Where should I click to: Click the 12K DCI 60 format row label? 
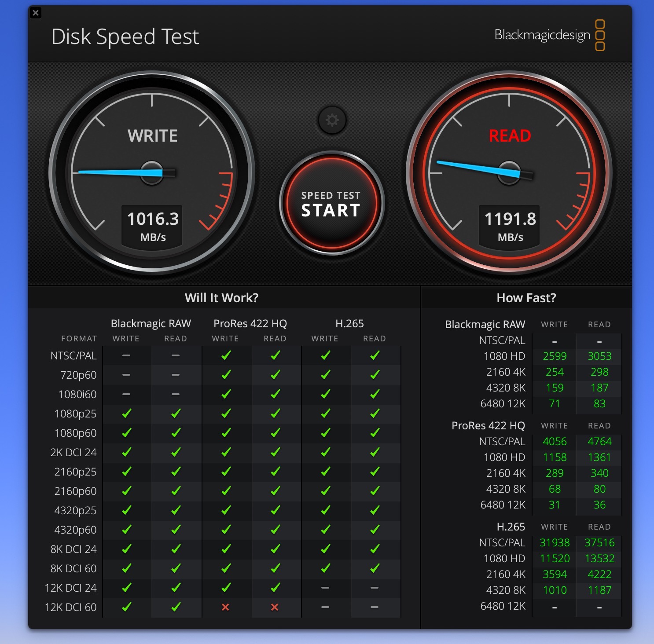pos(70,607)
